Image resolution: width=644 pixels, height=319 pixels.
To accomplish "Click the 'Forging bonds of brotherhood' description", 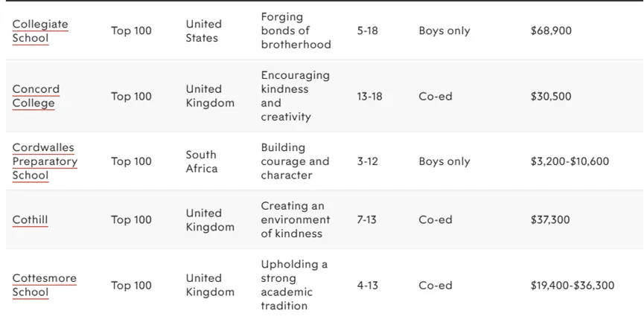I will (x=296, y=30).
